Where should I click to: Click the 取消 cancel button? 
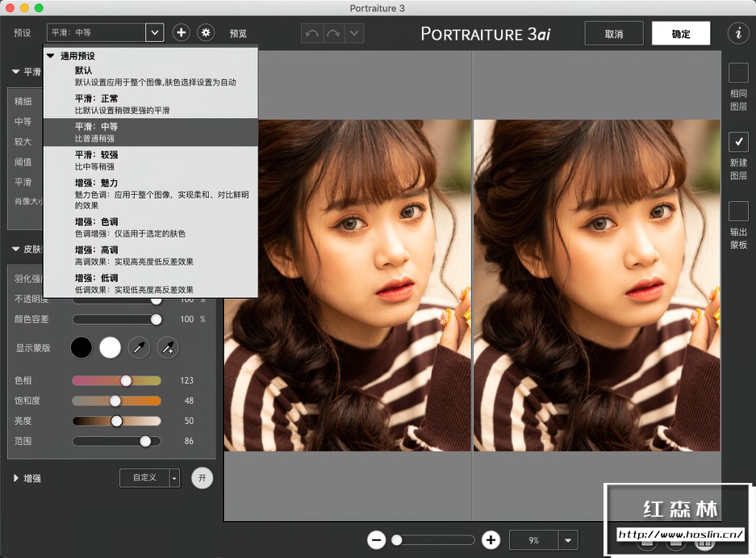613,34
